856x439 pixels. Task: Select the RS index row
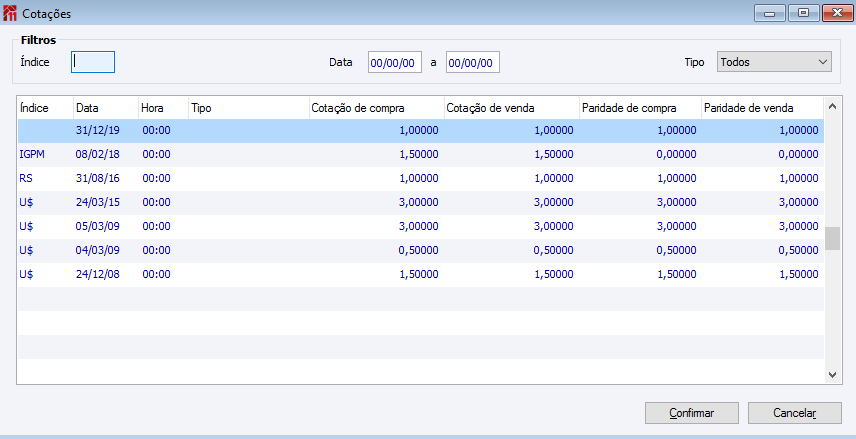click(420, 179)
